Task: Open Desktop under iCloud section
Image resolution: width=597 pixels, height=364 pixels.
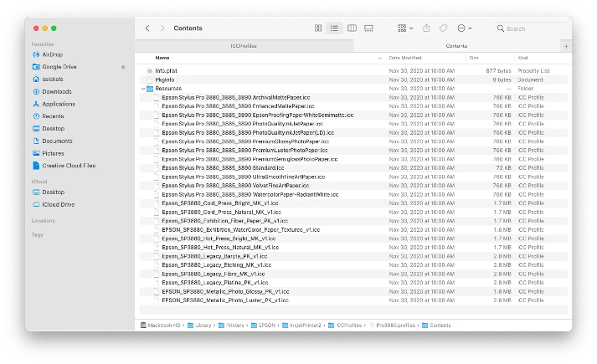Action: 54,192
